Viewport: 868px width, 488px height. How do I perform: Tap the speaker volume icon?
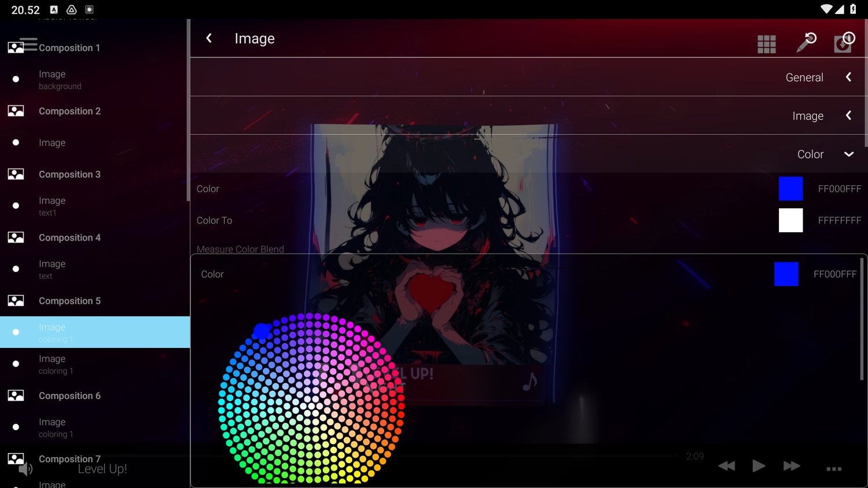pos(25,469)
